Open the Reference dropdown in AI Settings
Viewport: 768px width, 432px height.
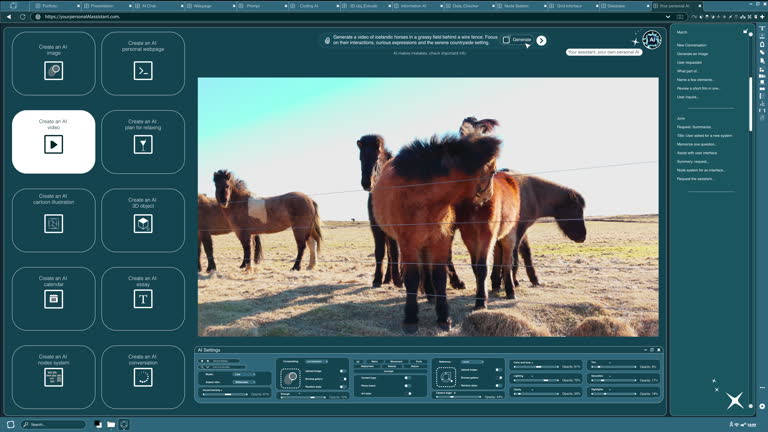pyautogui.click(x=472, y=361)
